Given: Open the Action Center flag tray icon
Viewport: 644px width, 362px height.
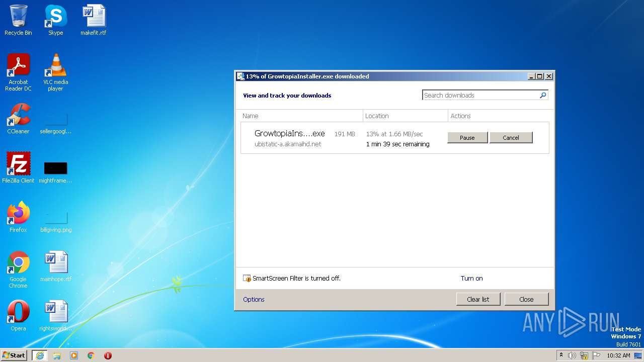Looking at the screenshot, I should coord(597,355).
